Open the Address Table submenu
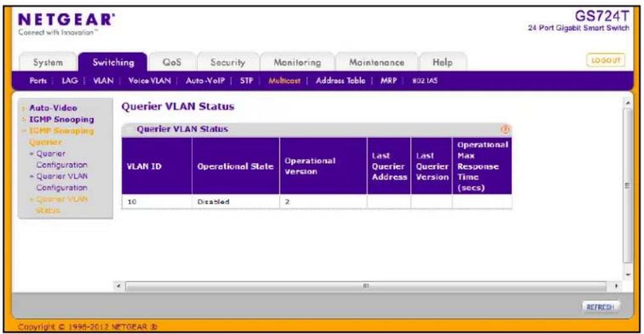The height and width of the screenshot is (334, 644). (340, 80)
